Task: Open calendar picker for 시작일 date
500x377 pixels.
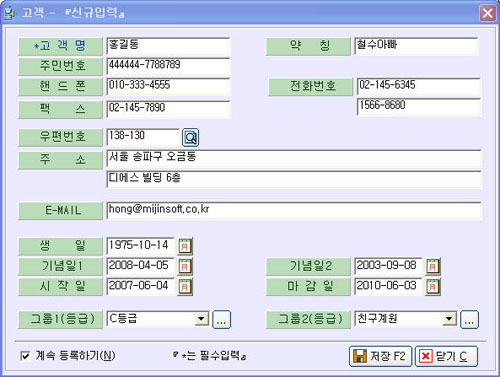Action: click(x=185, y=286)
